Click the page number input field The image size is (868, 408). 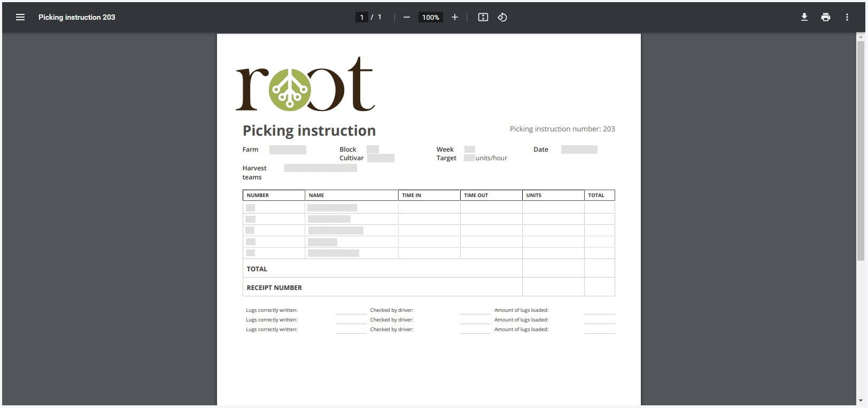[362, 17]
